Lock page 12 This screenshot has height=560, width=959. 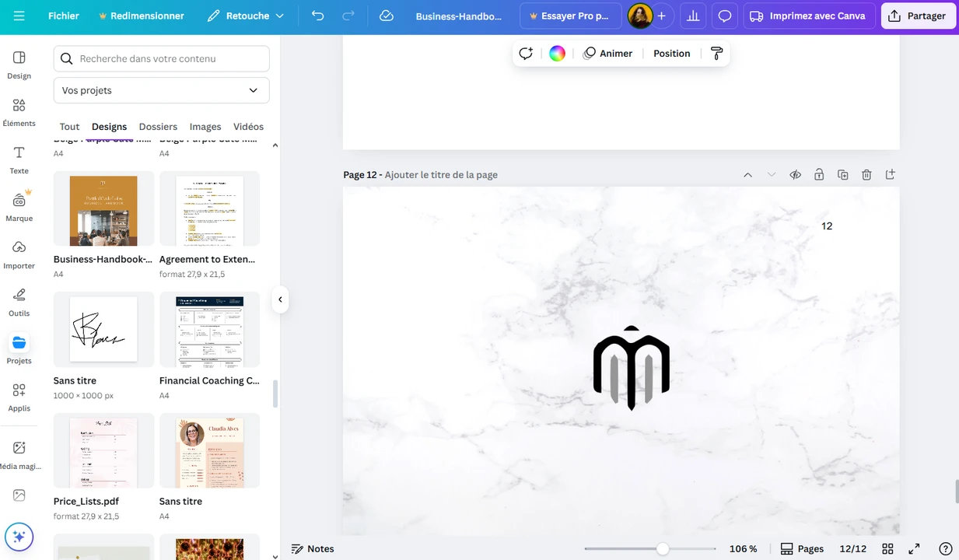pyautogui.click(x=819, y=175)
